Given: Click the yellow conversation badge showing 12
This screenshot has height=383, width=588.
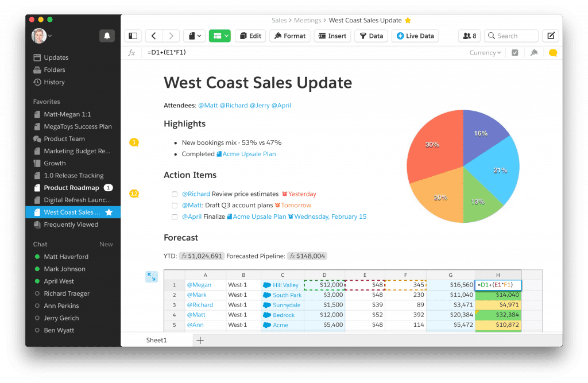Looking at the screenshot, I should tap(134, 194).
